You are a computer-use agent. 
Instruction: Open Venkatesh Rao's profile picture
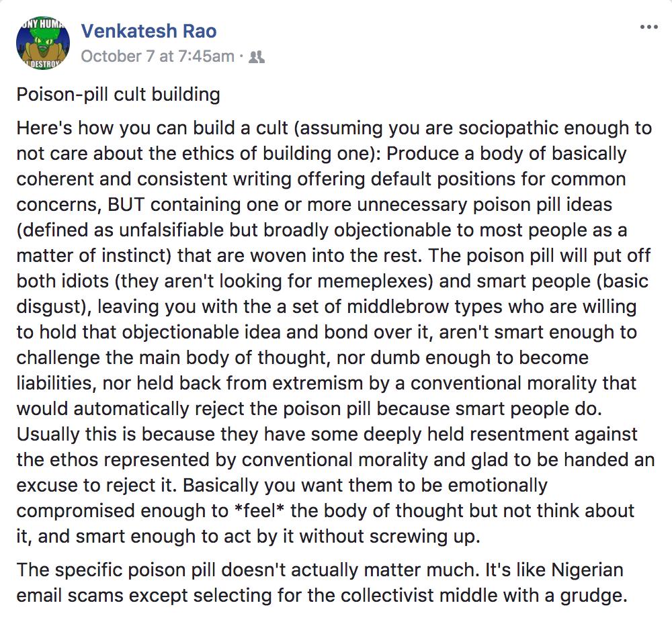[x=43, y=43]
